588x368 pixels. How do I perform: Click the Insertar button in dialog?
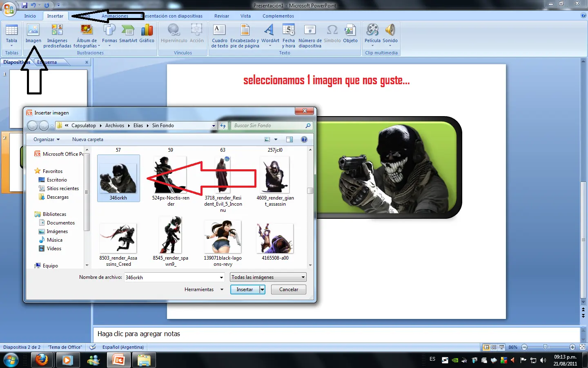pos(245,289)
